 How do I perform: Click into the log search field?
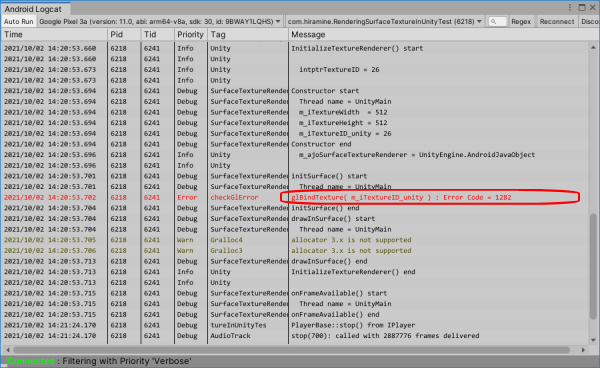coord(497,22)
